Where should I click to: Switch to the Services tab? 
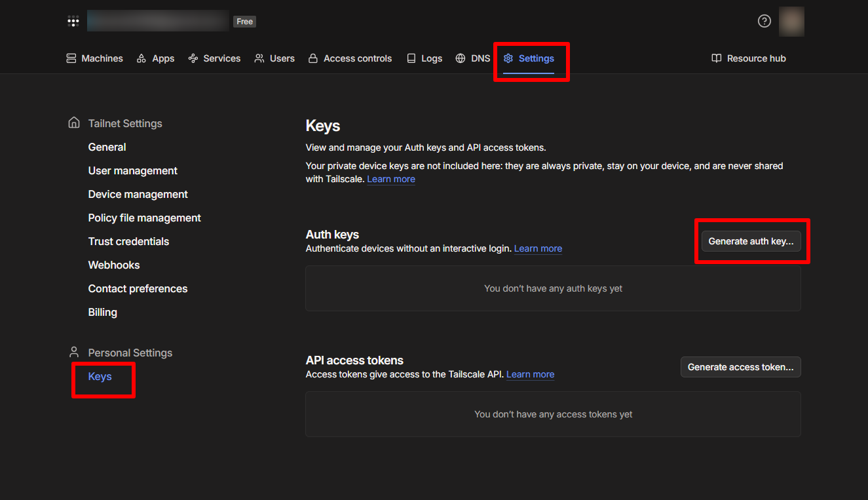point(214,58)
